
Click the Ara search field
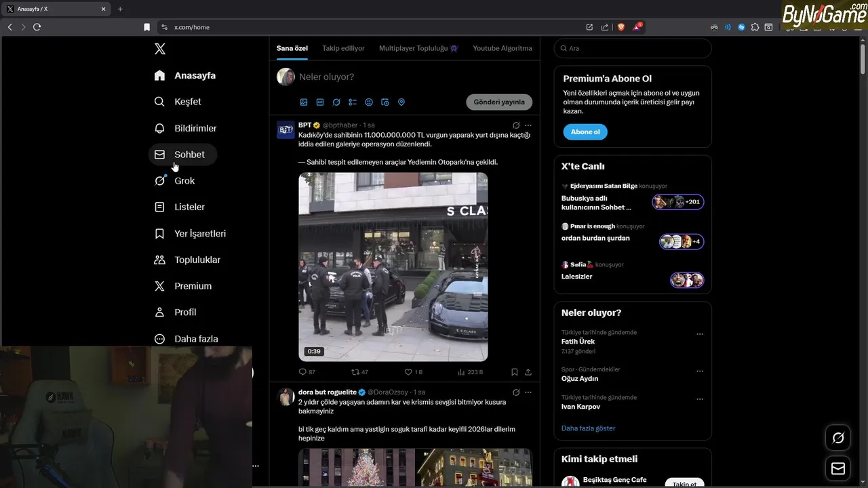point(633,48)
